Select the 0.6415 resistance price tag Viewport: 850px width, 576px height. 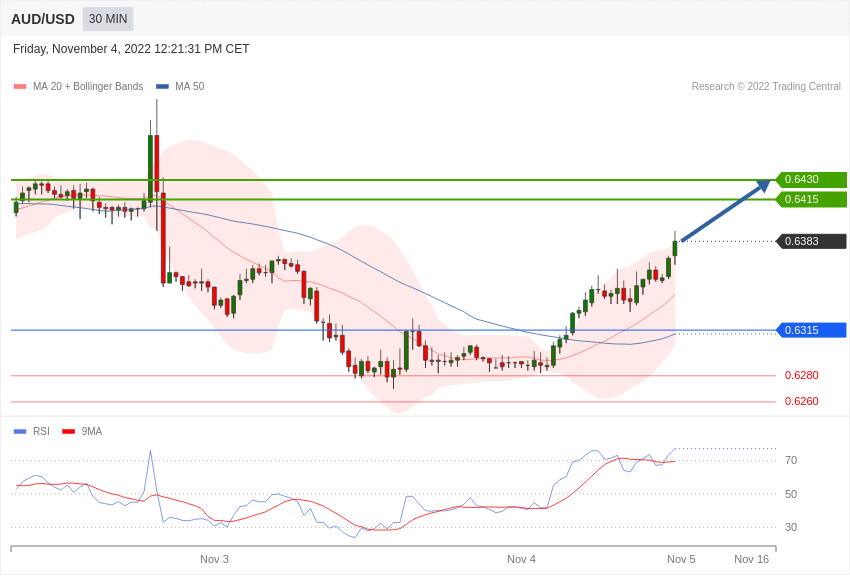point(812,199)
